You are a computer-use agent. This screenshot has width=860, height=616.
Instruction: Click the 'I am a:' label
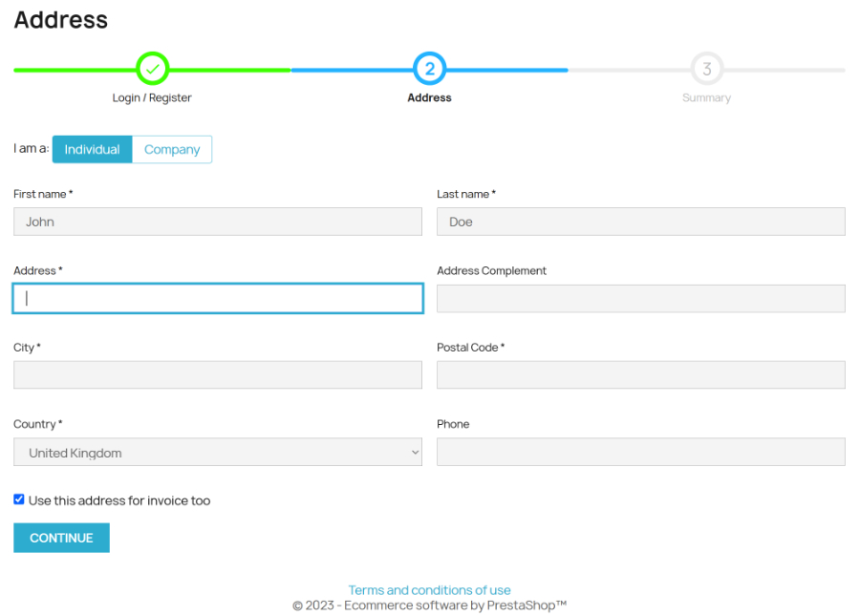pyautogui.click(x=32, y=149)
